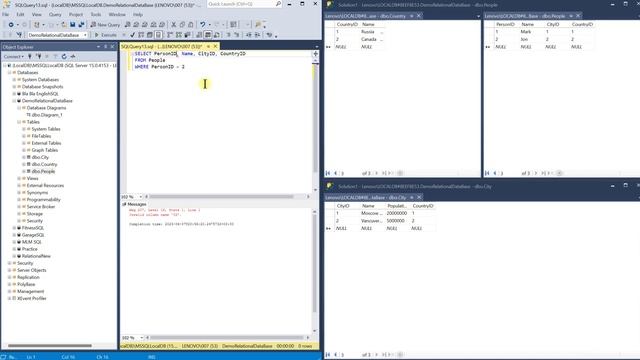Expand the System Databases folder
This screenshot has width=640, height=360.
click(14, 80)
